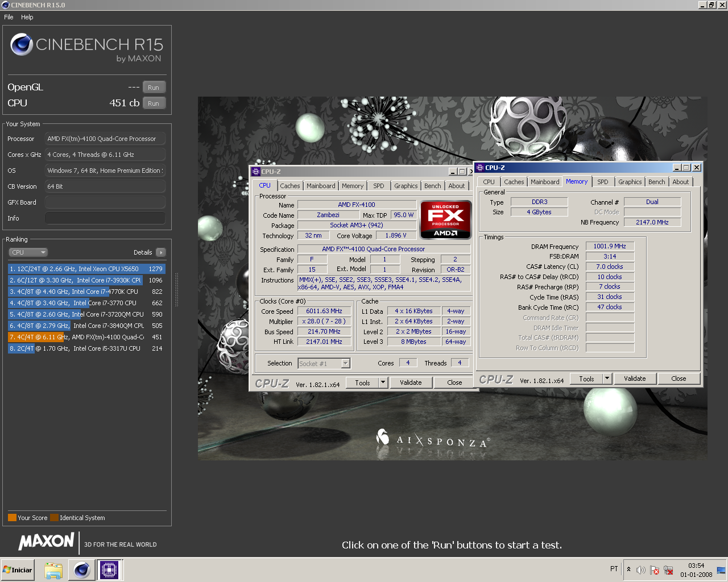728x582 pixels.
Task: Open Windows Explorer folder taskbar icon
Action: click(x=53, y=570)
